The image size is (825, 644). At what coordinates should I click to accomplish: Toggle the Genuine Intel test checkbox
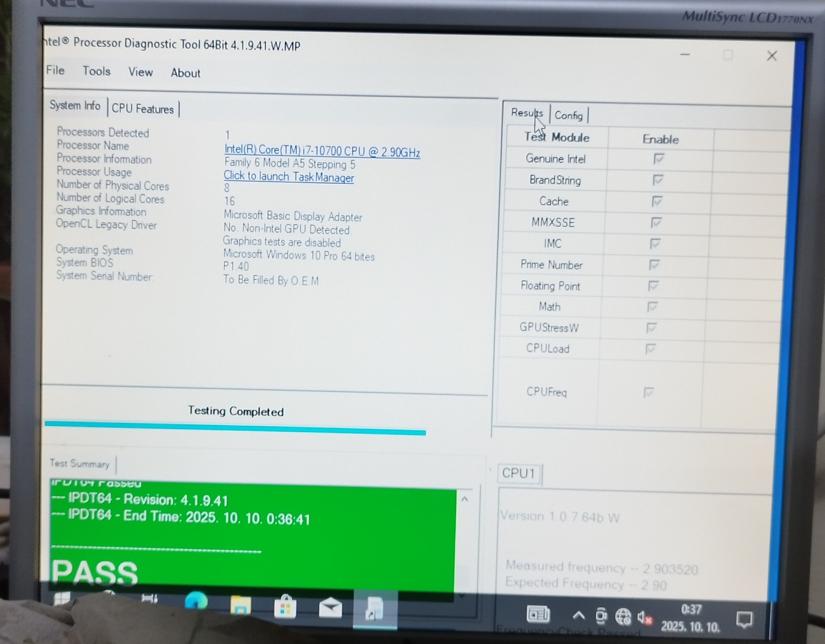(x=658, y=159)
